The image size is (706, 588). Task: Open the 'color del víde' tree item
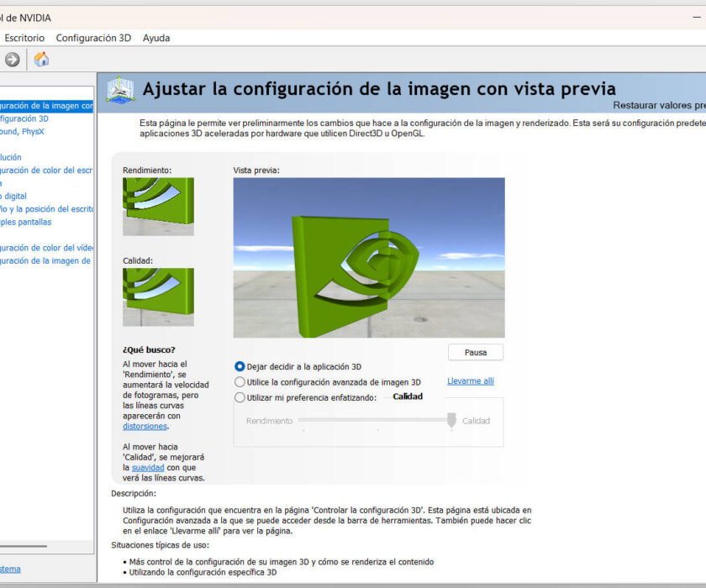pyautogui.click(x=46, y=248)
